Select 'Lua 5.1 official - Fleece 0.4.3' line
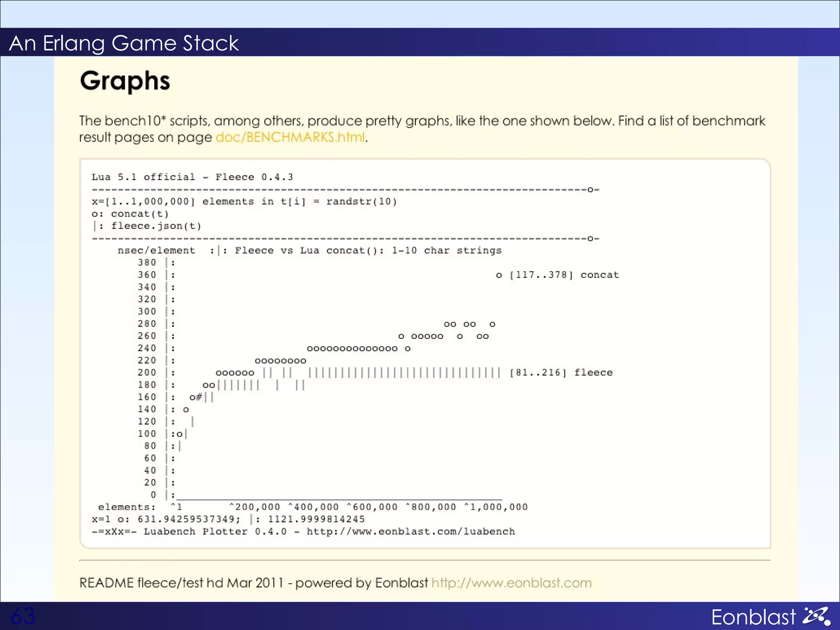840x630 pixels. pyautogui.click(x=192, y=177)
